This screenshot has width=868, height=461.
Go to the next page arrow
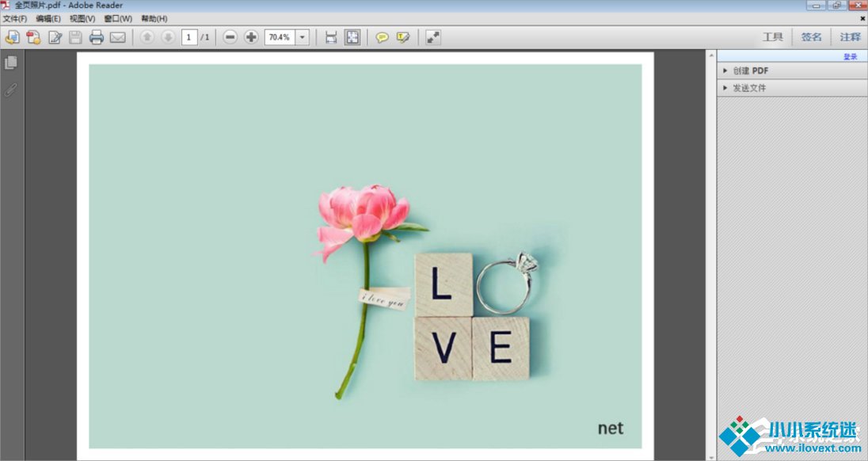tap(168, 37)
